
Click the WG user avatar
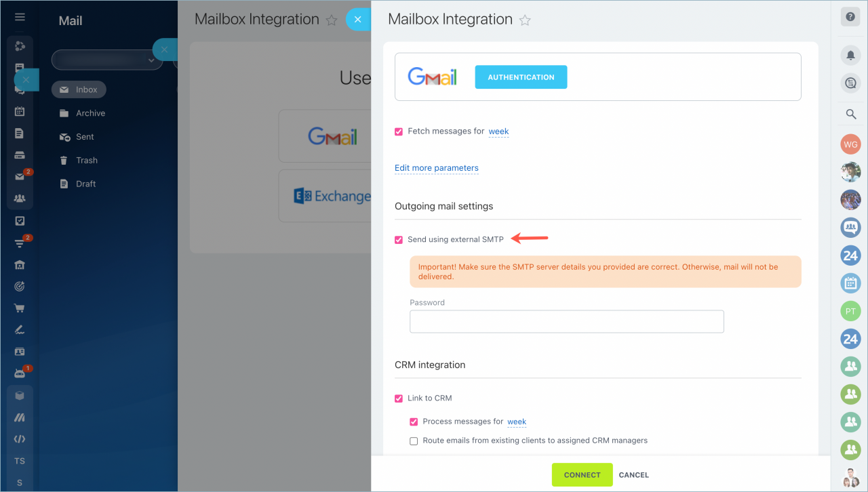tap(850, 144)
